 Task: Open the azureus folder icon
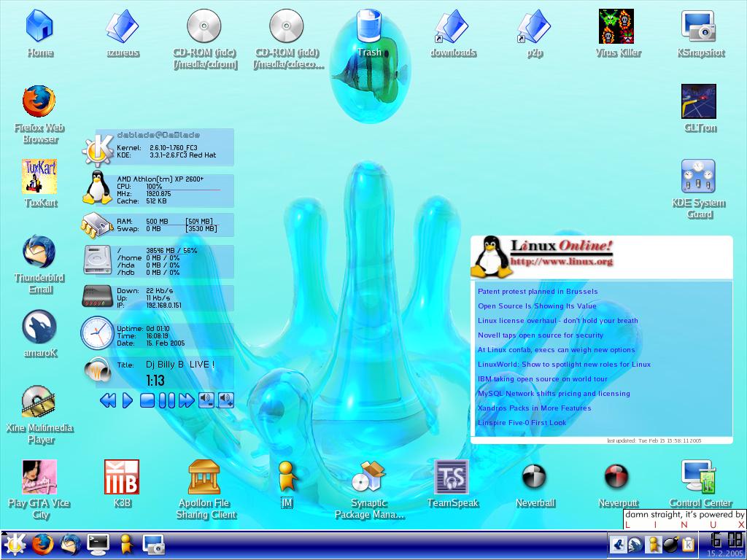tap(123, 26)
